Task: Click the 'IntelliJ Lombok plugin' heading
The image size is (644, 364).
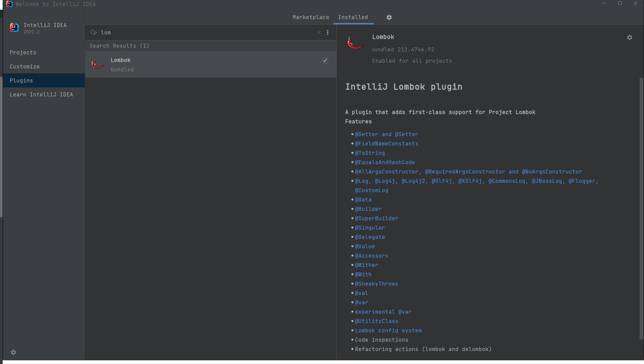Action: coord(404,87)
